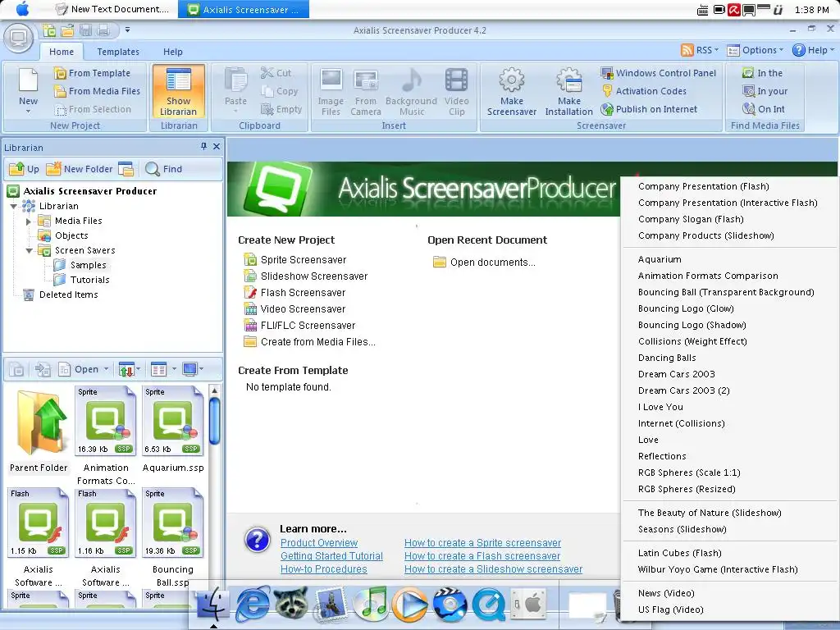Open the Options dropdown
Viewport: 840px width, 630px height.
(x=755, y=50)
